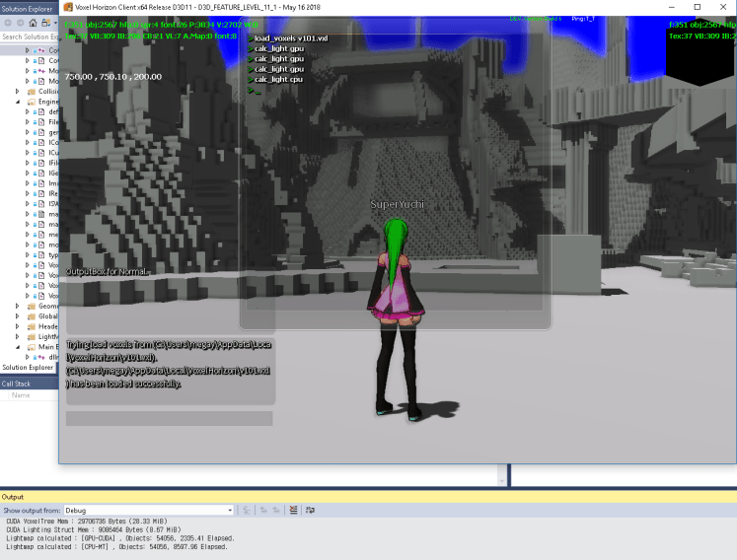This screenshot has height=560, width=737.
Task: Select the Lightmap folder icon
Action: (x=31, y=336)
